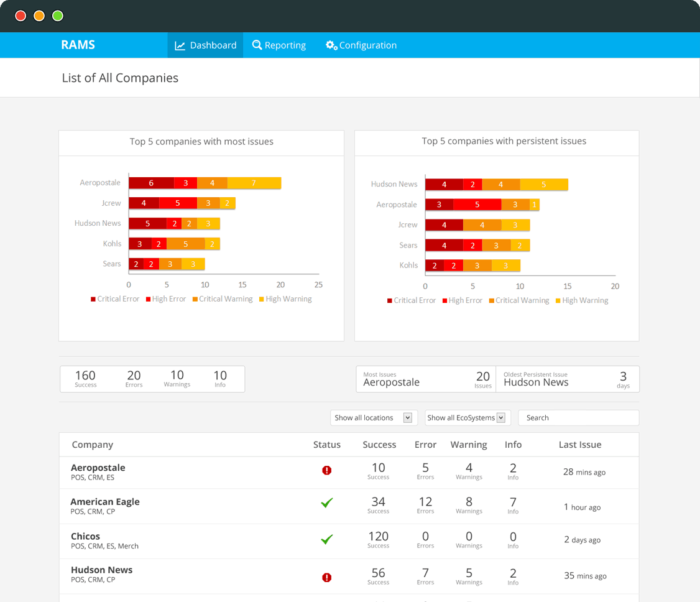Click Hudson News' red error status icon

click(327, 578)
